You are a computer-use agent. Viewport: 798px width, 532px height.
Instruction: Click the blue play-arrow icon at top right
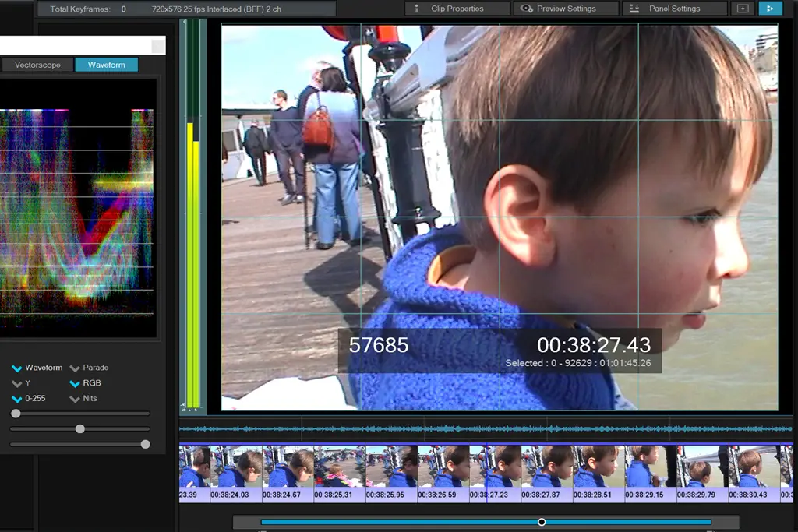point(770,9)
